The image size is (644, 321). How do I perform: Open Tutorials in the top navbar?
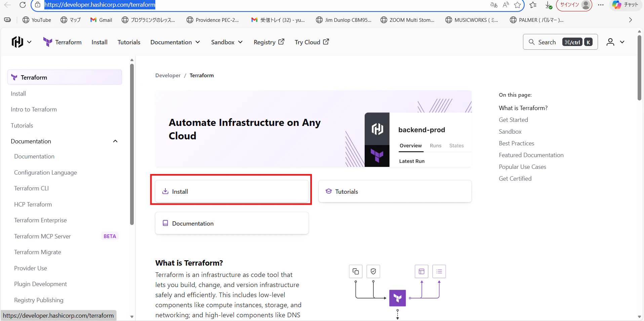(129, 42)
